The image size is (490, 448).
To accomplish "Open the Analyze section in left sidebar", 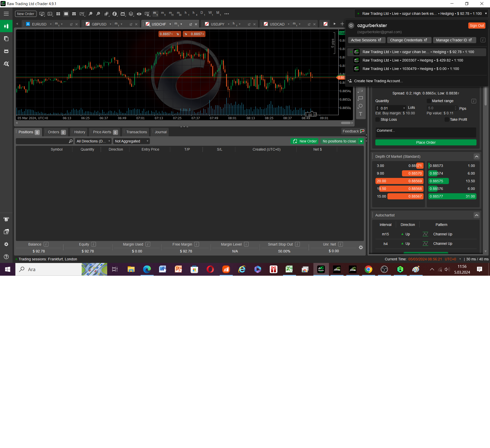I will tap(6, 64).
